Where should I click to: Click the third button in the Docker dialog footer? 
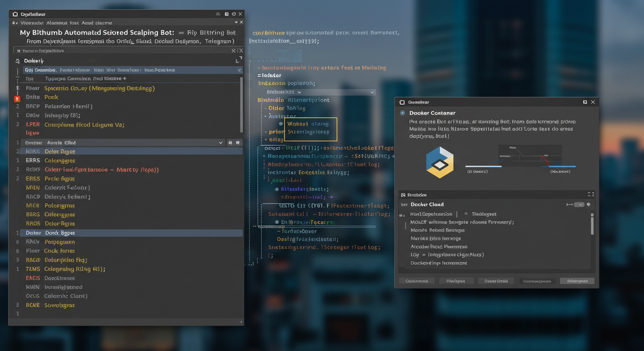pyautogui.click(x=496, y=281)
